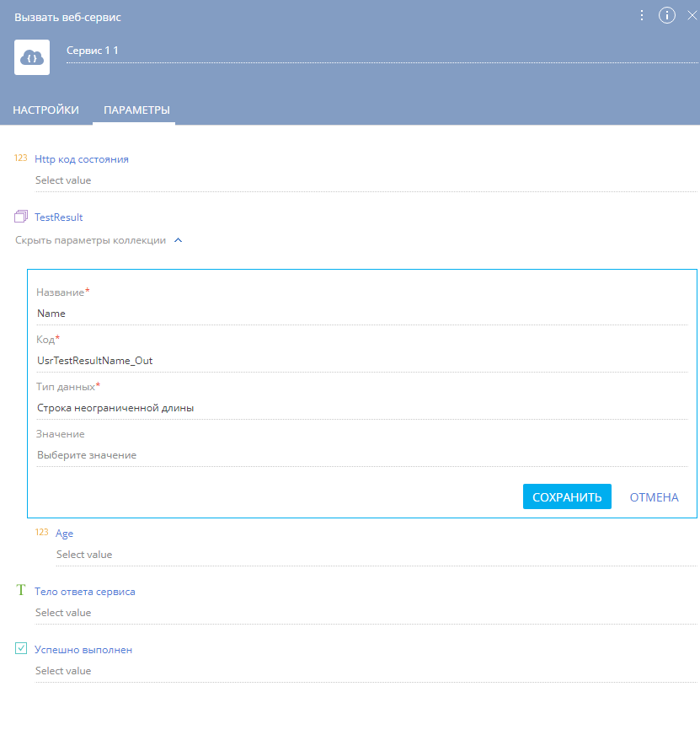This screenshot has width=700, height=735.
Task: Click the Вызвать веб-сервис header title
Action: point(68,18)
